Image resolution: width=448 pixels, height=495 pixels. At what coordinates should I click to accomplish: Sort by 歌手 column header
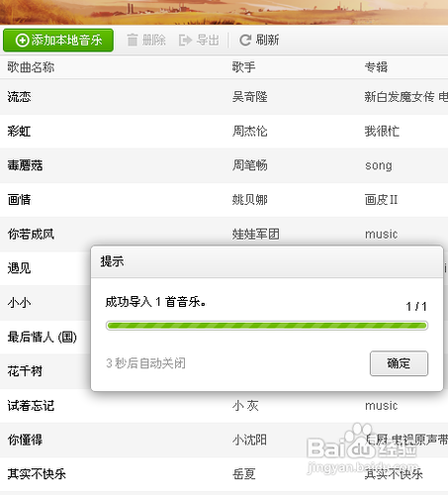(x=243, y=67)
